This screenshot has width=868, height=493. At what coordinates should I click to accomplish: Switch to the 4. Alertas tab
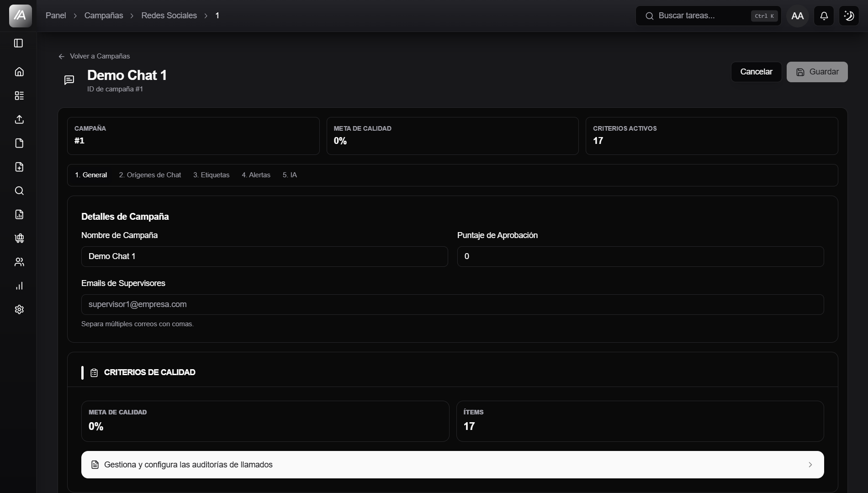[x=256, y=175]
